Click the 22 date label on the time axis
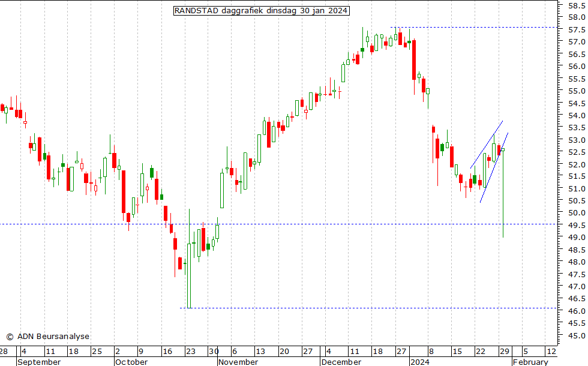Screen dimensions: 588x366 coord(481,352)
